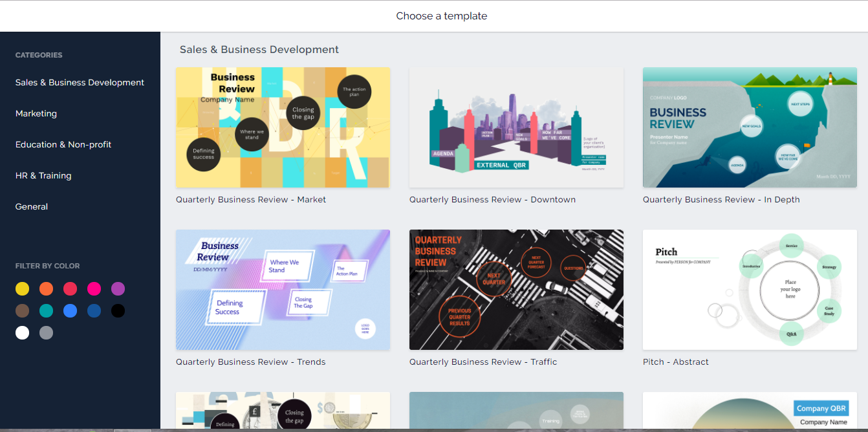Click the 'Quarterly Business Review - Market' title

point(251,200)
